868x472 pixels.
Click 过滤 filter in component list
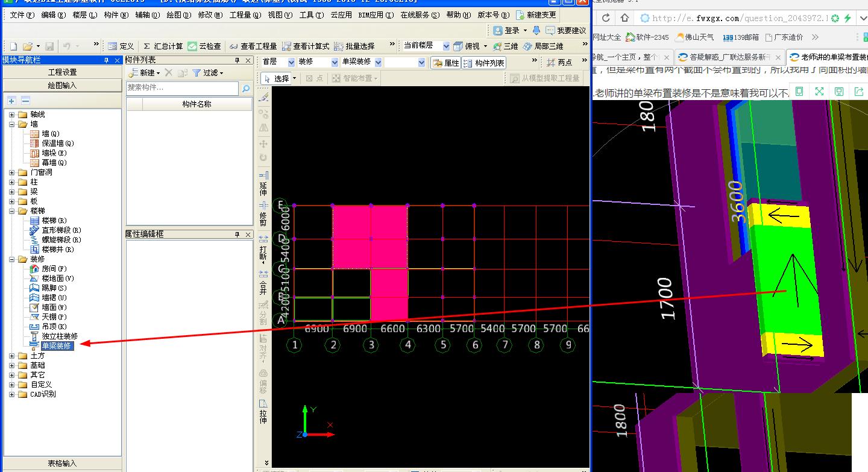[x=208, y=72]
